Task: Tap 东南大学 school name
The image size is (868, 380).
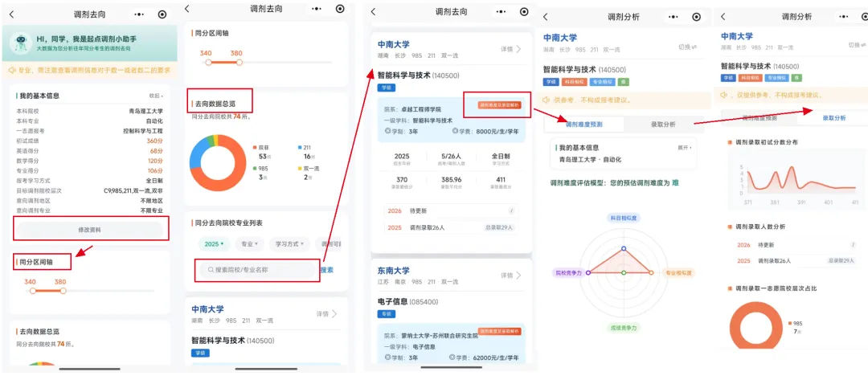Action: point(394,271)
